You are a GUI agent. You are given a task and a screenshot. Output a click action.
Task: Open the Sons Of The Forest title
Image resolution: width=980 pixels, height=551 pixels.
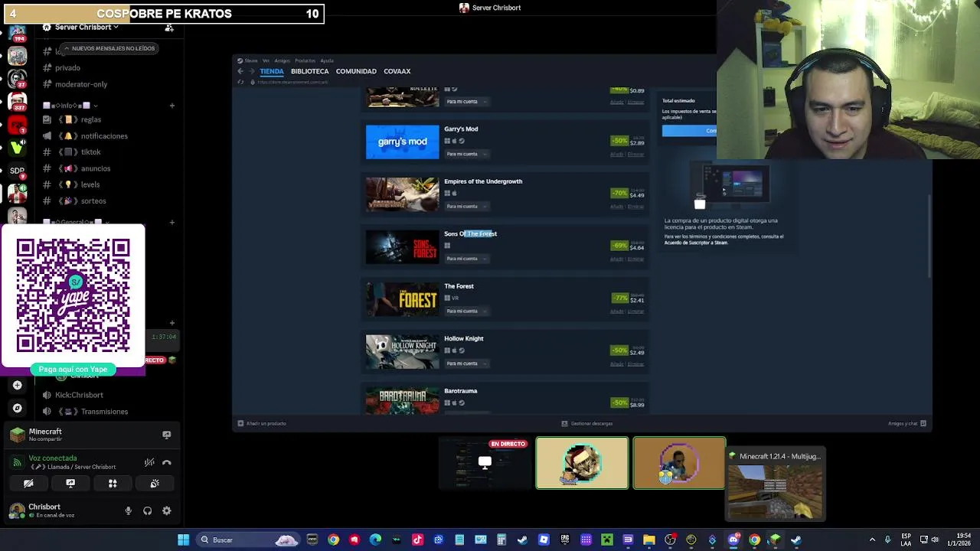point(470,233)
